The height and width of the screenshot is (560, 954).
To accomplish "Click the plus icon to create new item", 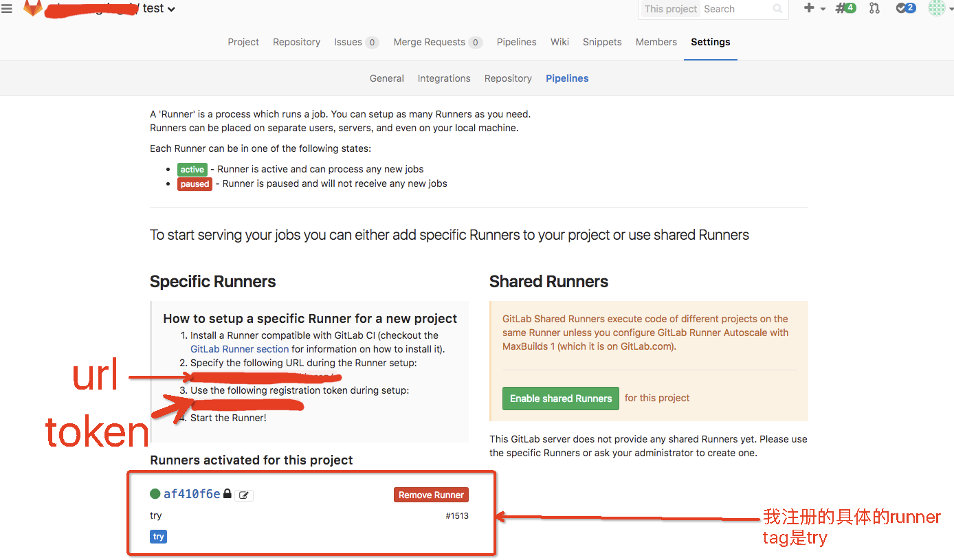I will pyautogui.click(x=808, y=9).
